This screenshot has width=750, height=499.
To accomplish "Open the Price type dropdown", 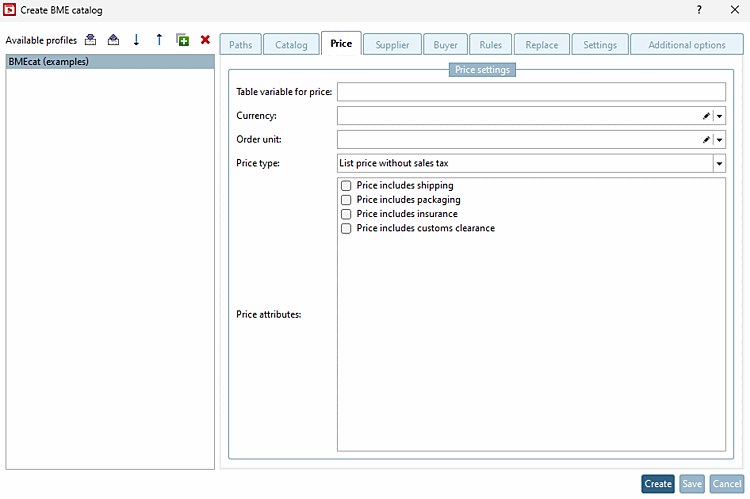I will 719,164.
